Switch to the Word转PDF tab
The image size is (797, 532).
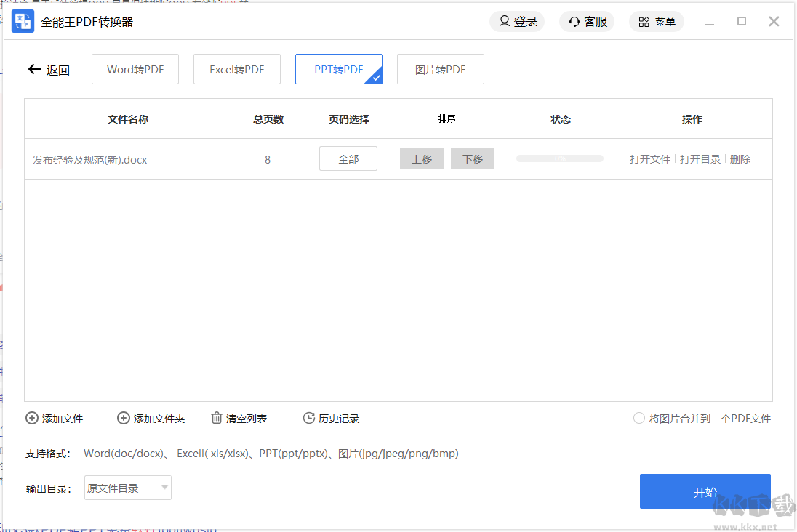point(135,68)
